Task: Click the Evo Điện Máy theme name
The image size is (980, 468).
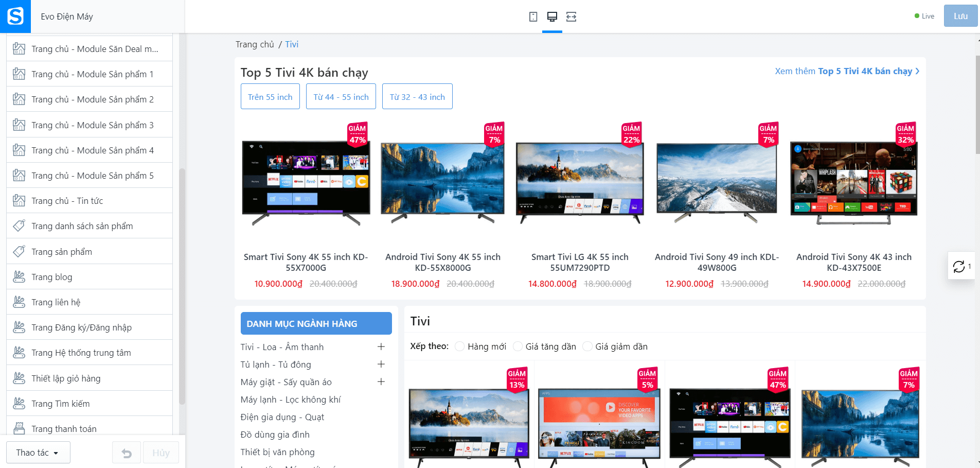Action: [x=67, y=16]
